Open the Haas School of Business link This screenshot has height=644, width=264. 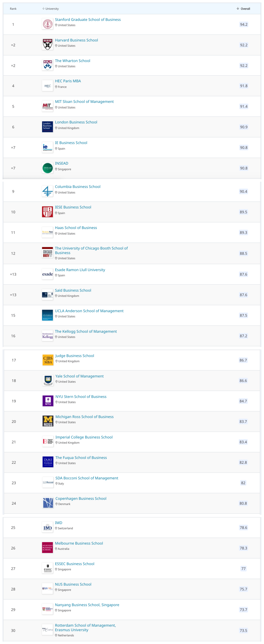[x=76, y=228]
